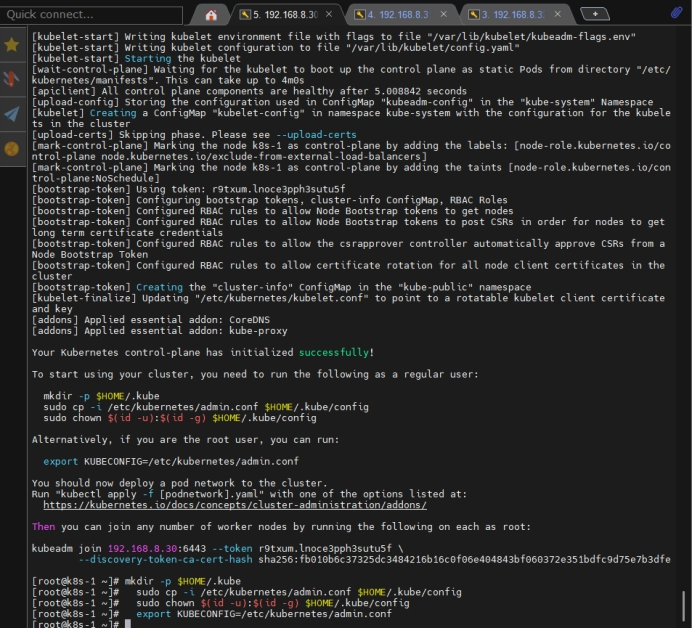Close tab 3. 192.168.8.3
Image resolution: width=692 pixels, height=628 pixels.
click(558, 15)
